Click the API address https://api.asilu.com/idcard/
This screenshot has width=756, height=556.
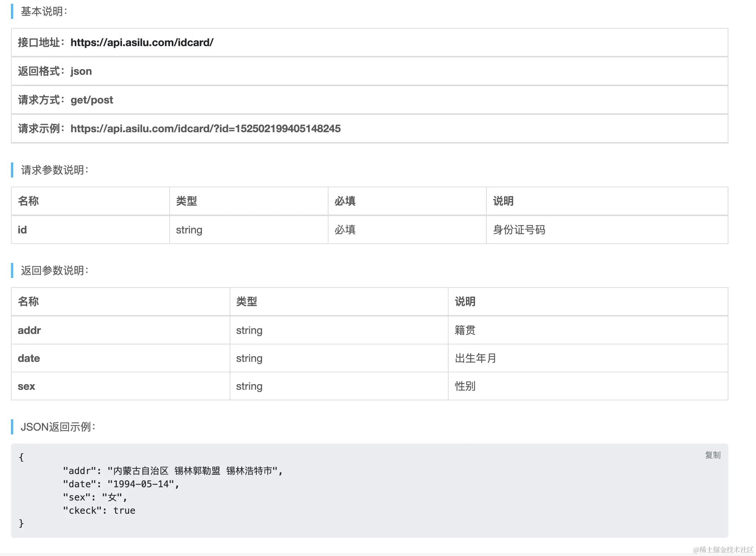point(142,43)
